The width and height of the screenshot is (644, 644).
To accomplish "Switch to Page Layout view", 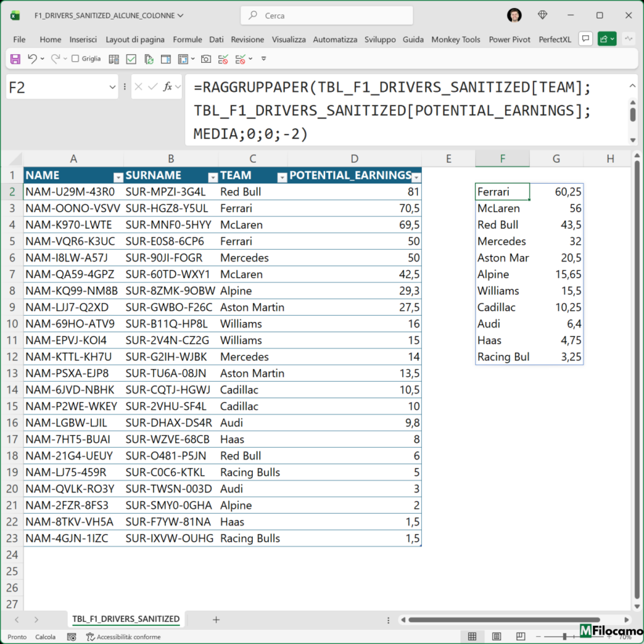I will point(497,636).
